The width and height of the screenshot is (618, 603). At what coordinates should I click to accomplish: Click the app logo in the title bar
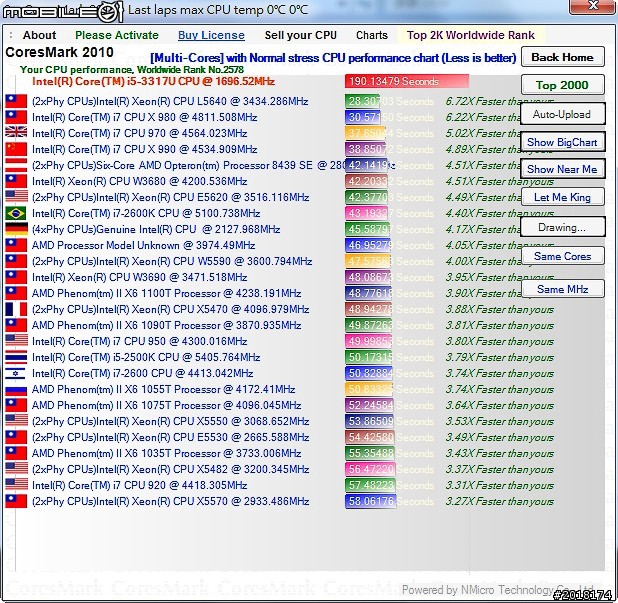coord(62,11)
